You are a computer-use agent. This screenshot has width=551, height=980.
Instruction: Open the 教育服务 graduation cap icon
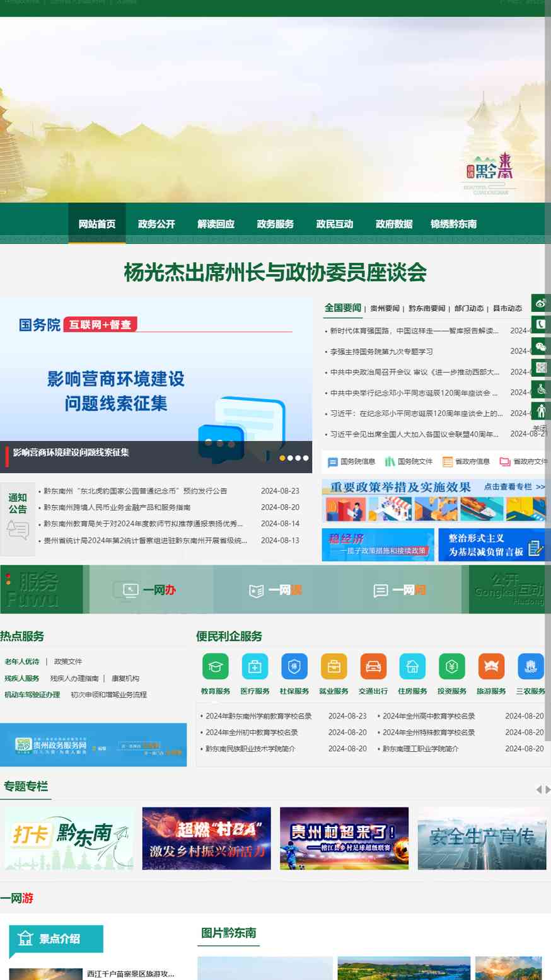point(216,666)
